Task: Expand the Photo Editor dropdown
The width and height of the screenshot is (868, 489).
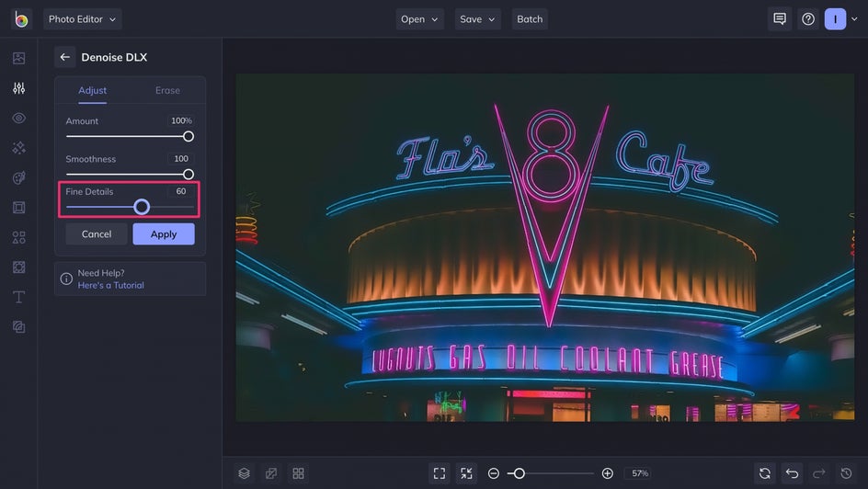Action: [83, 19]
